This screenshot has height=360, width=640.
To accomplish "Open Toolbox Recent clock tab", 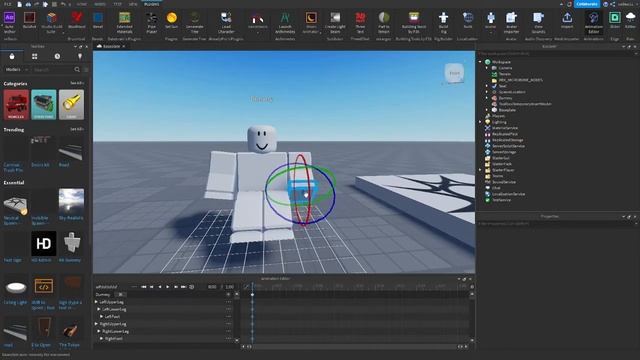I will click(58, 56).
